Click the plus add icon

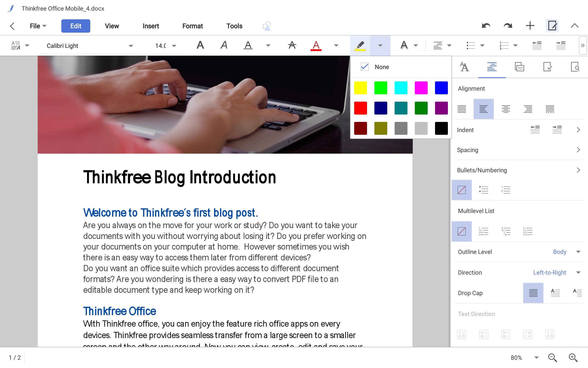pyautogui.click(x=530, y=26)
